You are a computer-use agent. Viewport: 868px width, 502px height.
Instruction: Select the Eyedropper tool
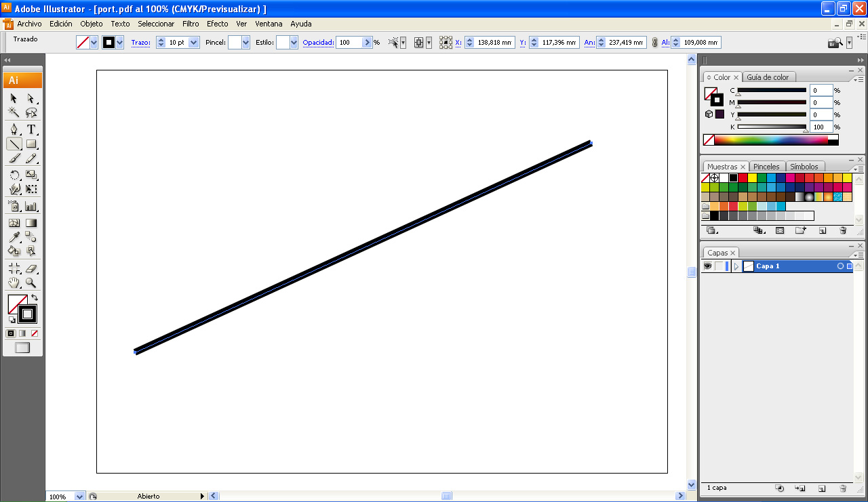coord(14,236)
